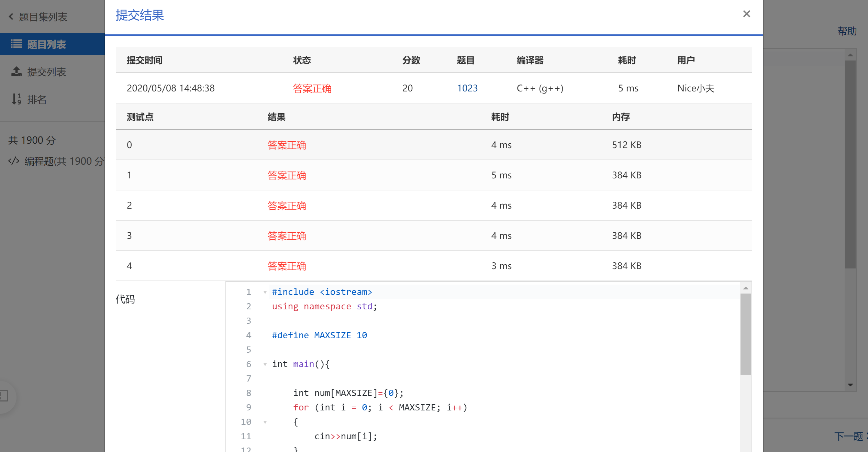Open the 排名 ranking menu item
The width and height of the screenshot is (868, 452).
[x=37, y=99]
